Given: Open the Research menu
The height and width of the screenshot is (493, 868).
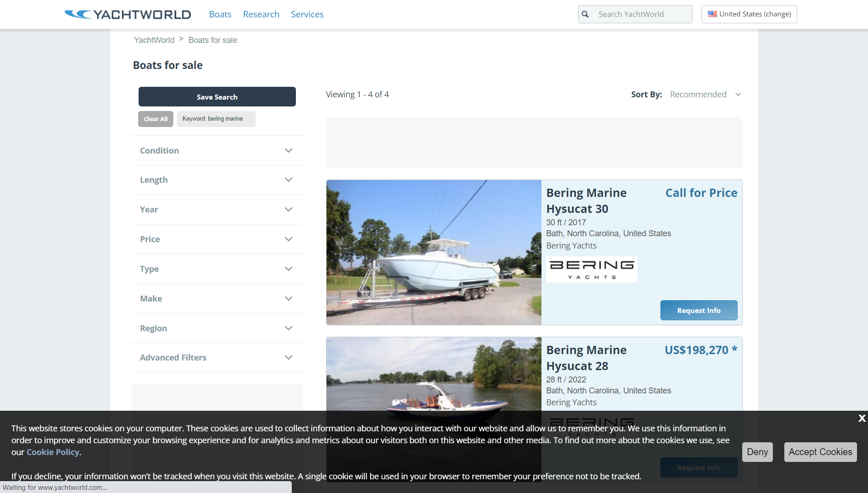Looking at the screenshot, I should point(261,14).
